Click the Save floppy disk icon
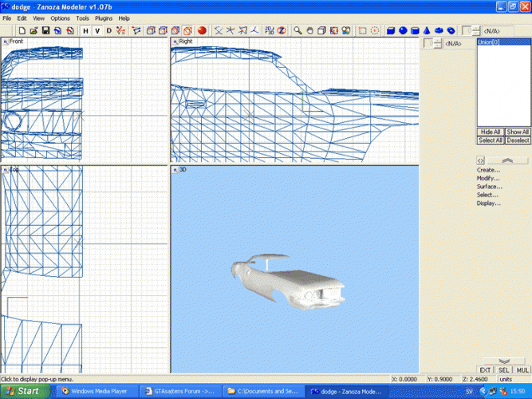The width and height of the screenshot is (532, 399). (x=46, y=30)
